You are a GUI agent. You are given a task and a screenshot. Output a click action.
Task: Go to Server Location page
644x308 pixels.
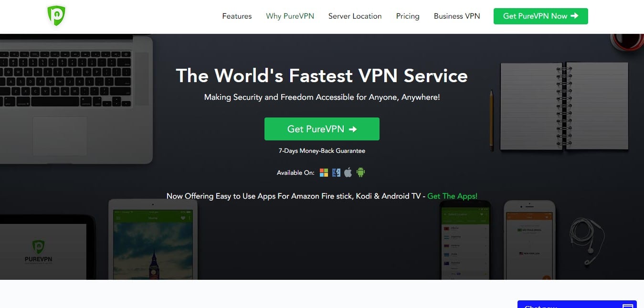tap(355, 16)
